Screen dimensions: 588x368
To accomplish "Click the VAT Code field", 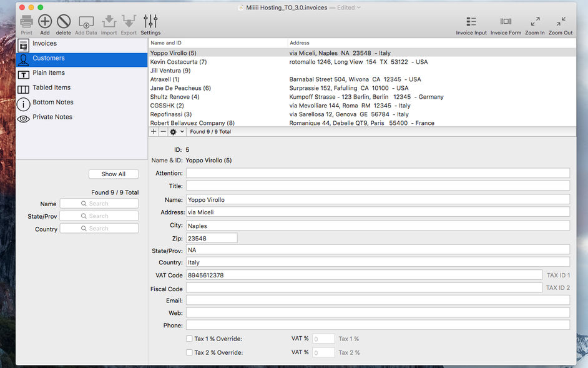I will point(364,275).
